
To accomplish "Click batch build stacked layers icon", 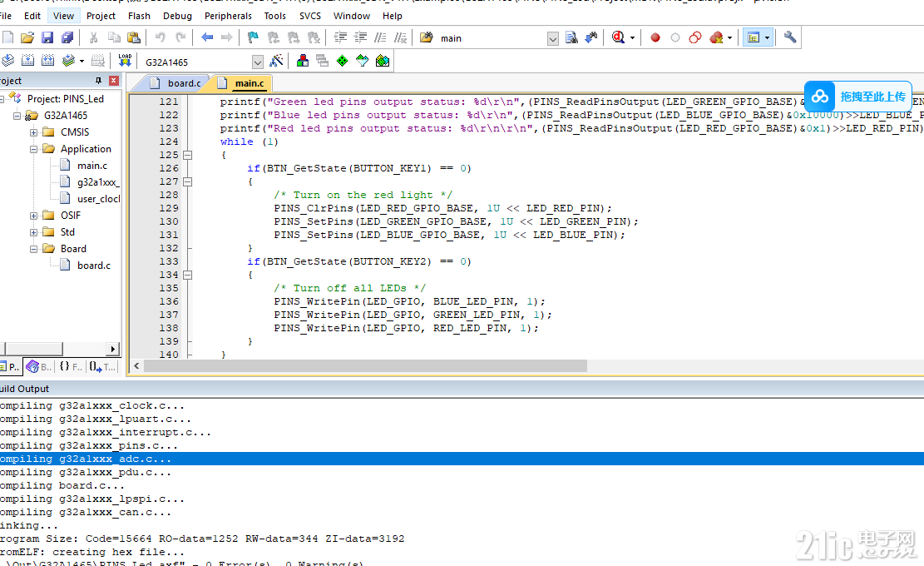I will (69, 61).
